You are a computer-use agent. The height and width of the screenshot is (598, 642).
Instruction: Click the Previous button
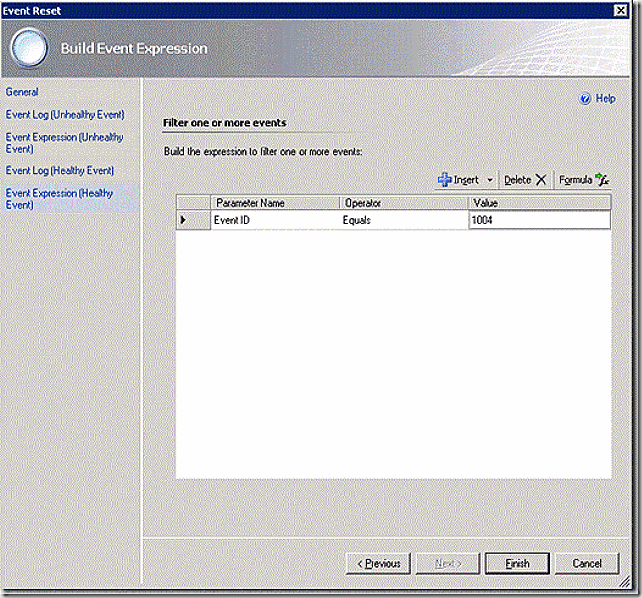378,564
